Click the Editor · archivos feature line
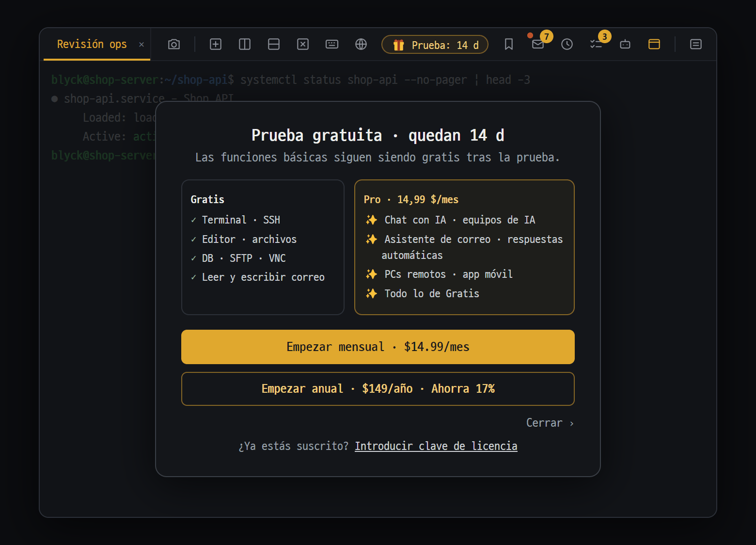Screen dimensions: 756x545 [x=244, y=240]
